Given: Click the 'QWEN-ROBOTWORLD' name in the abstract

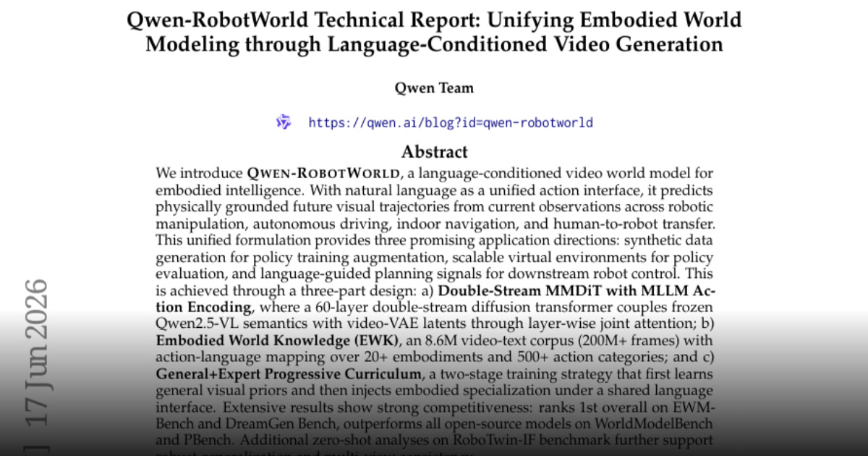Looking at the screenshot, I should 323,174.
